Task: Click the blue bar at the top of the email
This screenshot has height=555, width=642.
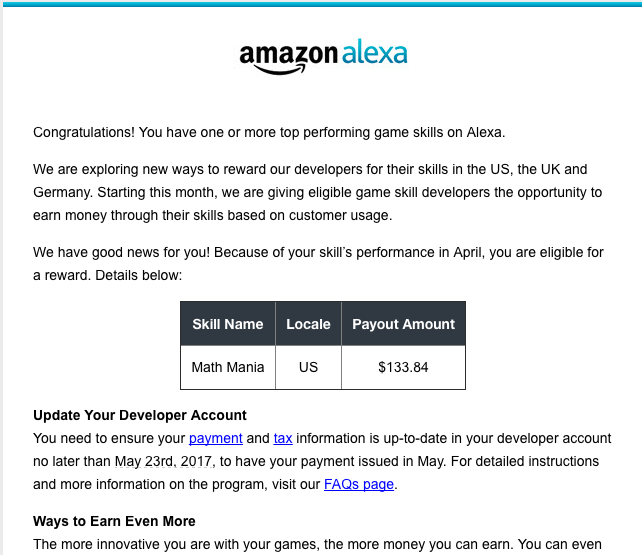Action: 321,3
